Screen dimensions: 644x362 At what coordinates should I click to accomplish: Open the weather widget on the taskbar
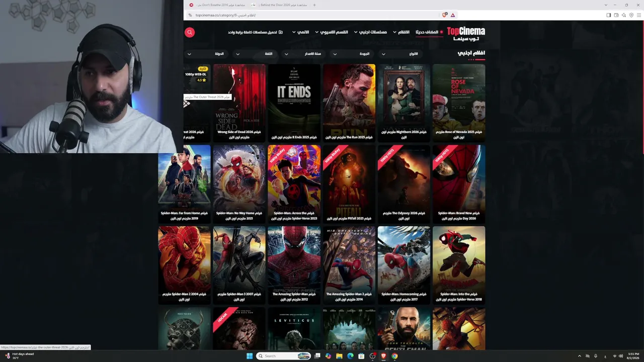click(20, 355)
